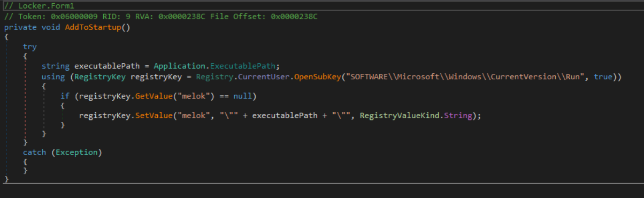Click the "void" keyword
The image size is (644, 198).
pos(51,27)
